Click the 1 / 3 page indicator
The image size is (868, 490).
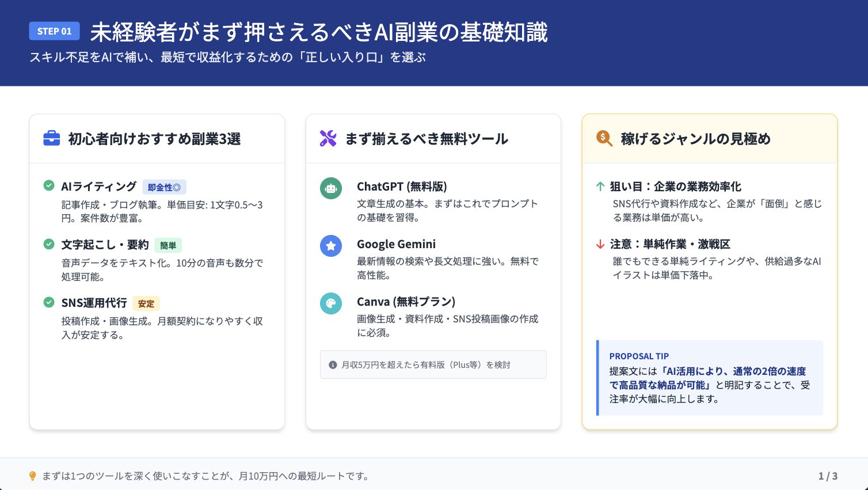click(828, 476)
